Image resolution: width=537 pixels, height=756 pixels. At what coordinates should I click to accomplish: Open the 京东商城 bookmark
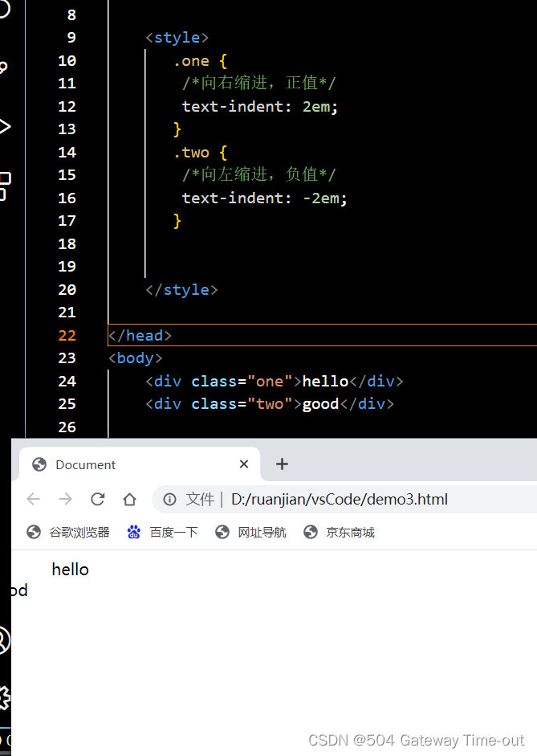point(339,533)
